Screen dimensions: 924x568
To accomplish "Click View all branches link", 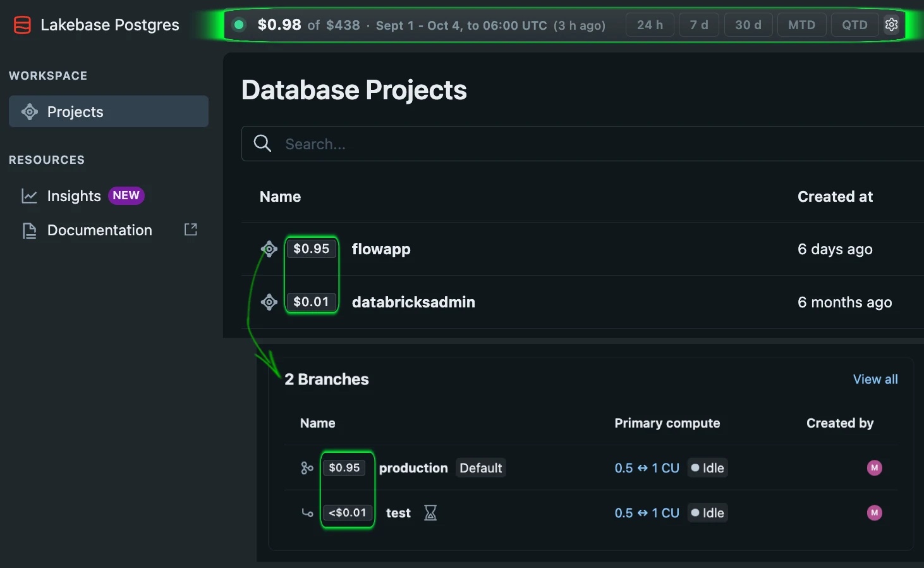I will tap(875, 380).
